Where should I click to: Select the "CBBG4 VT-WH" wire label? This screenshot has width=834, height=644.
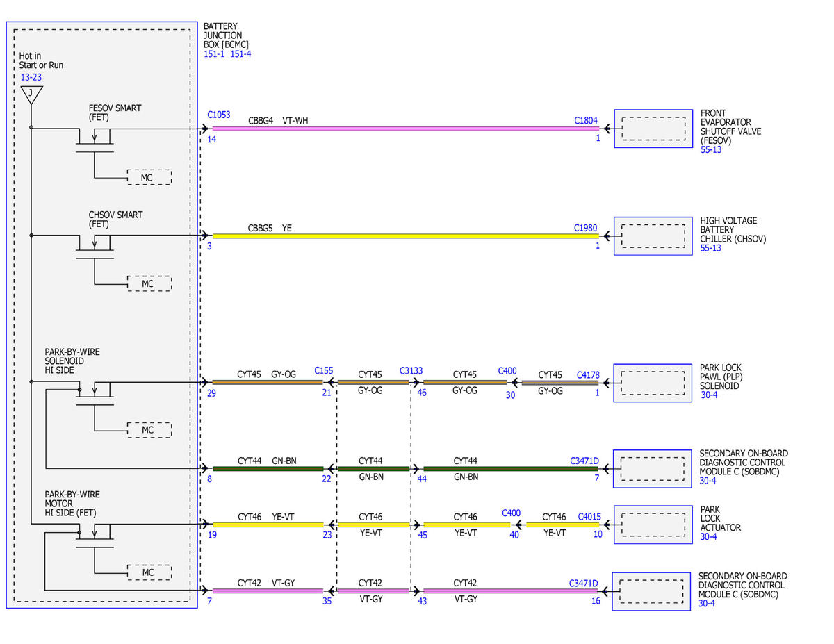278,120
